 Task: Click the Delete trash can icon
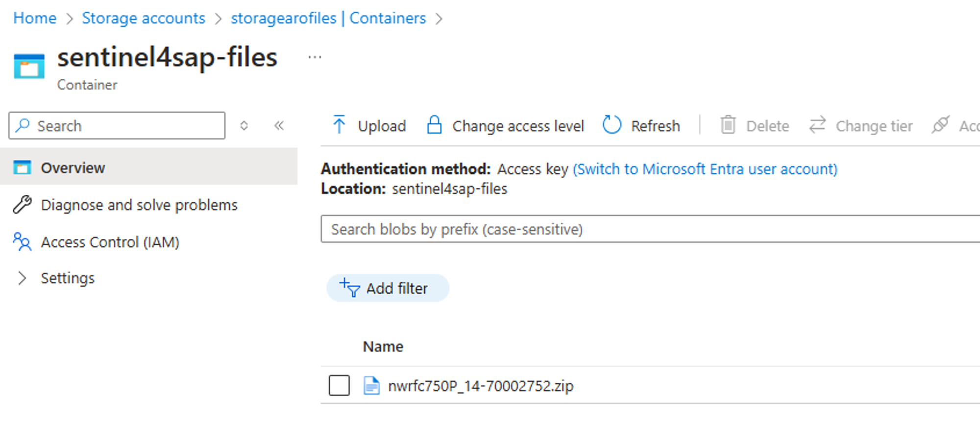pyautogui.click(x=728, y=125)
